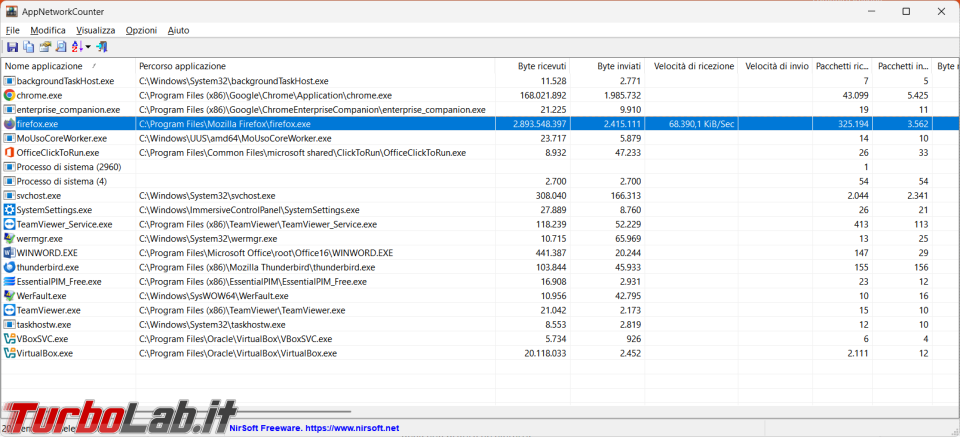Screen dimensions: 960x437
Task: Open the File menu
Action: tap(12, 30)
